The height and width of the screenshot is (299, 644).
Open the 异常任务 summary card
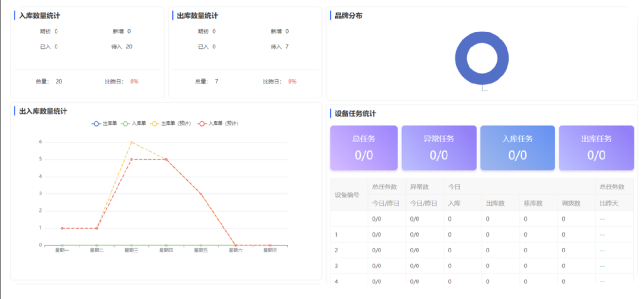coord(439,148)
